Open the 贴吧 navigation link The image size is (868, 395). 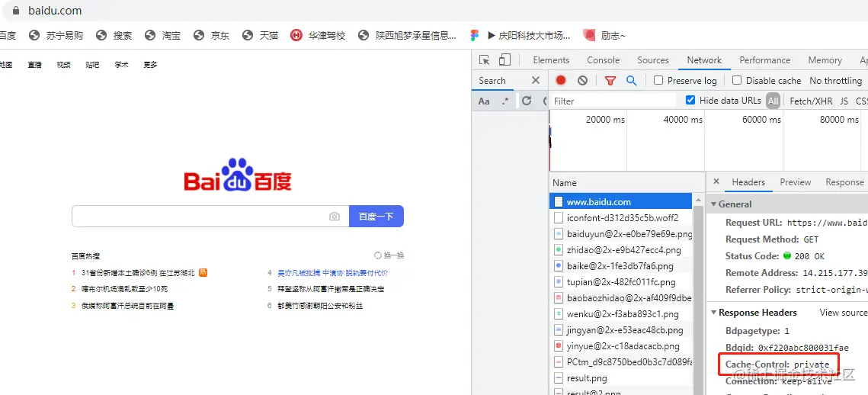tap(92, 65)
